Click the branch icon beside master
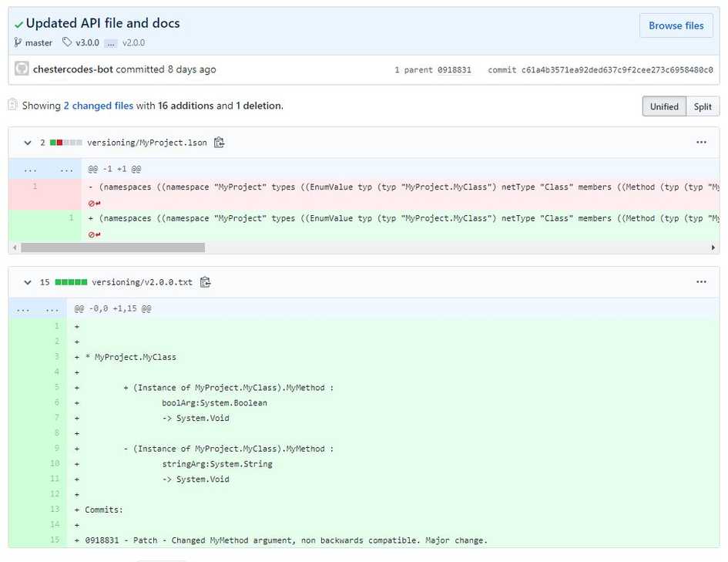This screenshot has height=562, width=728. [x=15, y=43]
